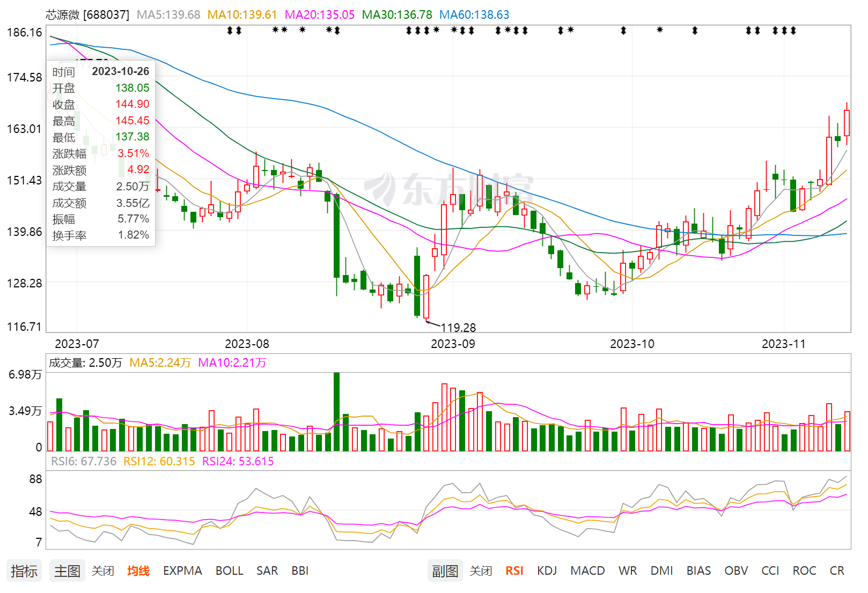Click the tallest green volume bar
The height and width of the screenshot is (593, 868).
(336, 412)
